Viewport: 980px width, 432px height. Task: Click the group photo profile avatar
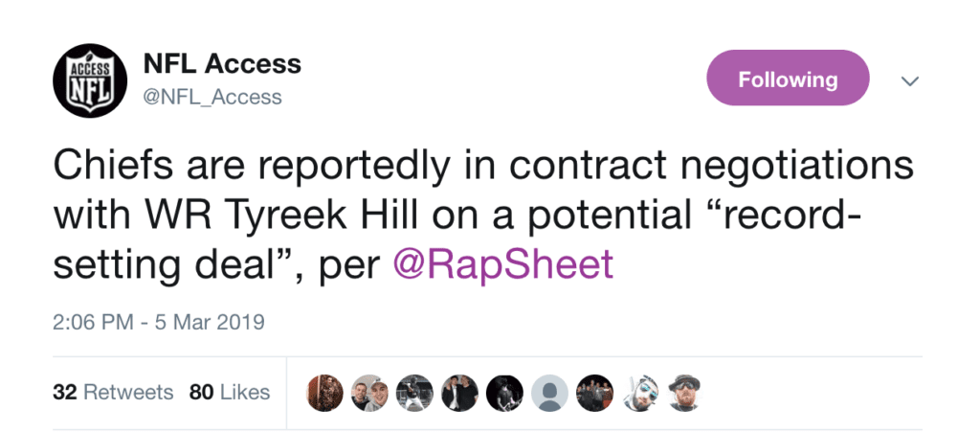[594, 393]
